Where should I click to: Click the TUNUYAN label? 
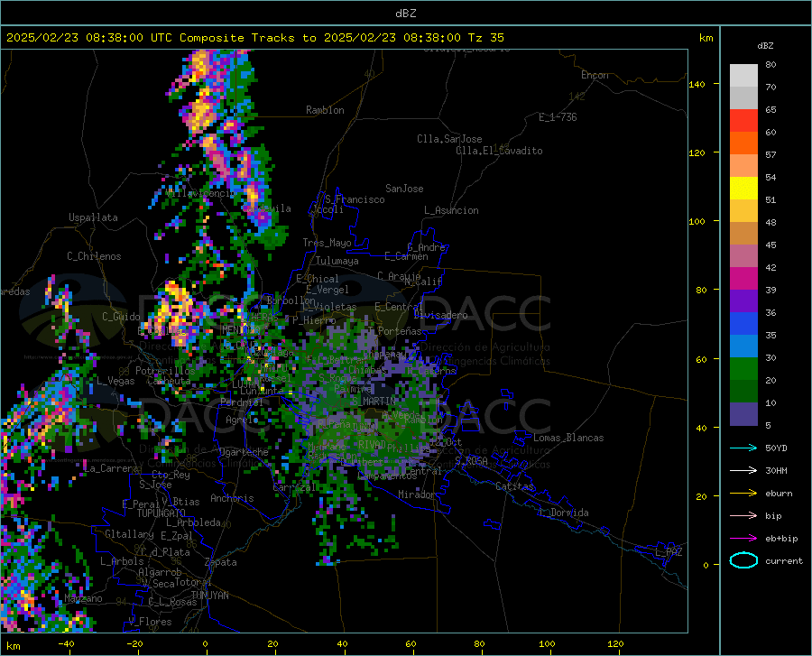(209, 595)
